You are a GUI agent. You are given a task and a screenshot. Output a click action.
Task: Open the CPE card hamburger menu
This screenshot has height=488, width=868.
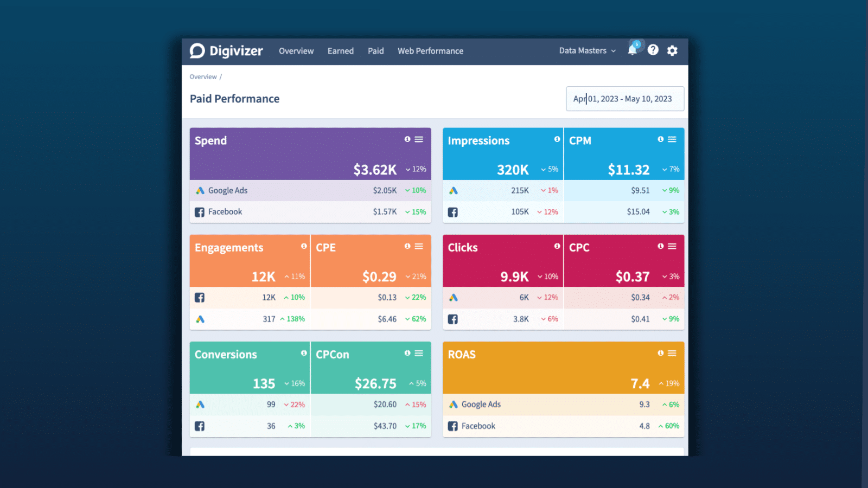418,246
